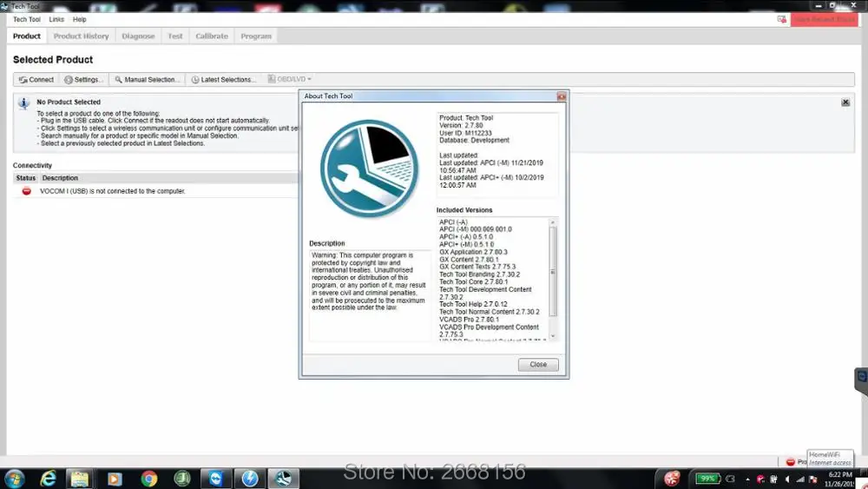Click 'User ID: M112233' text

click(x=465, y=134)
